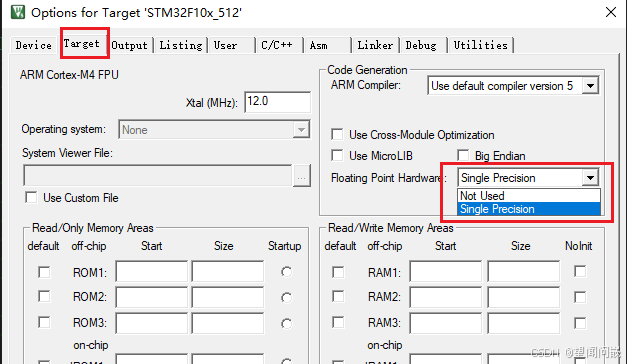Image resolution: width=627 pixels, height=364 pixels.
Task: Switch to the Linker tab
Action: point(375,45)
